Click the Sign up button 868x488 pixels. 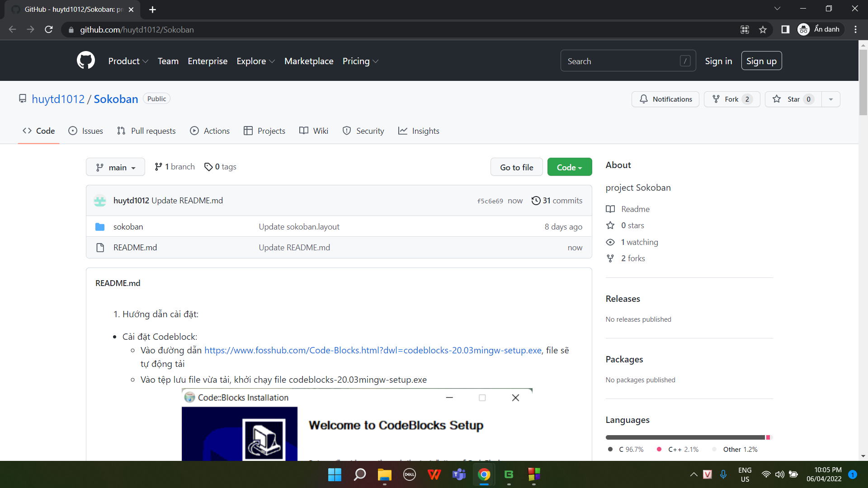761,61
